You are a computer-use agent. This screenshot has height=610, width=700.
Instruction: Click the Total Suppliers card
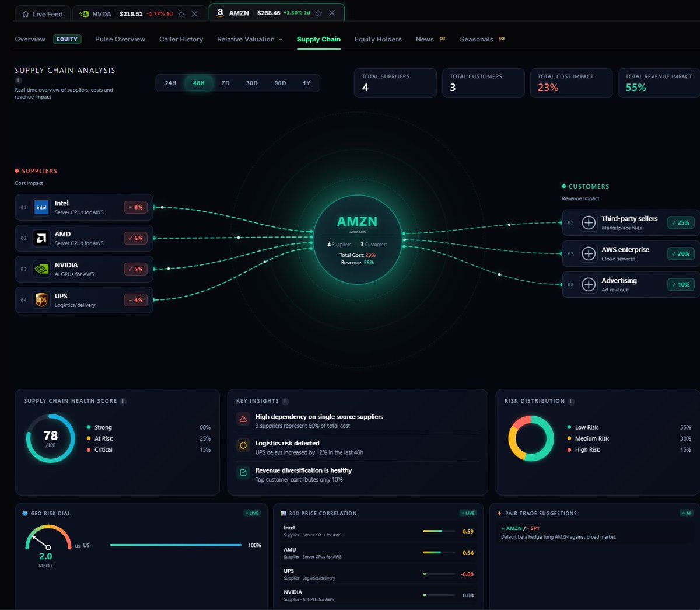click(x=395, y=83)
